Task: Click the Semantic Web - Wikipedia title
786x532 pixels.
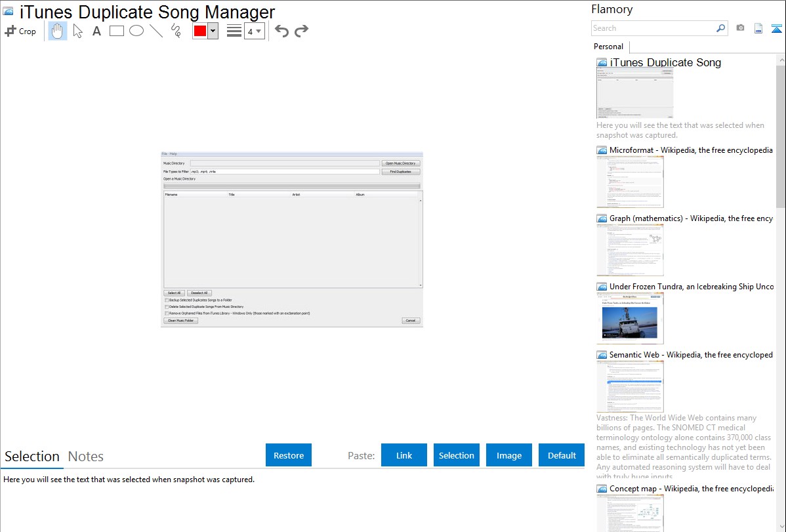Action: 691,354
